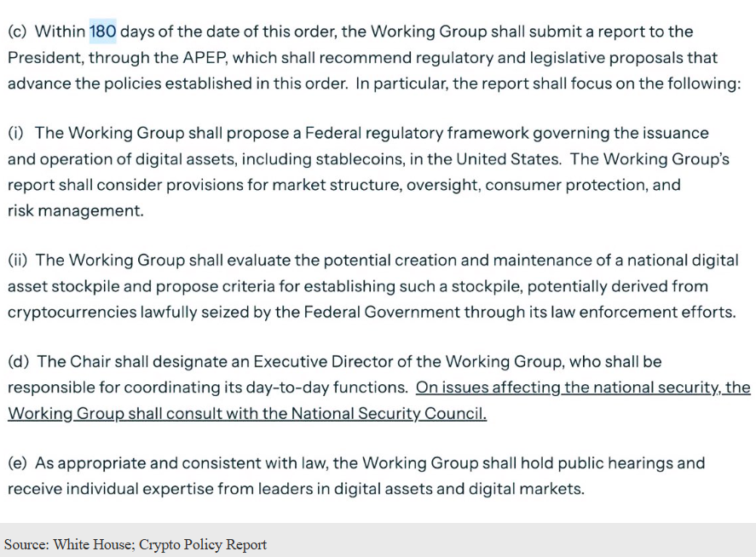Click the "Source: White House" caption text

(66, 544)
